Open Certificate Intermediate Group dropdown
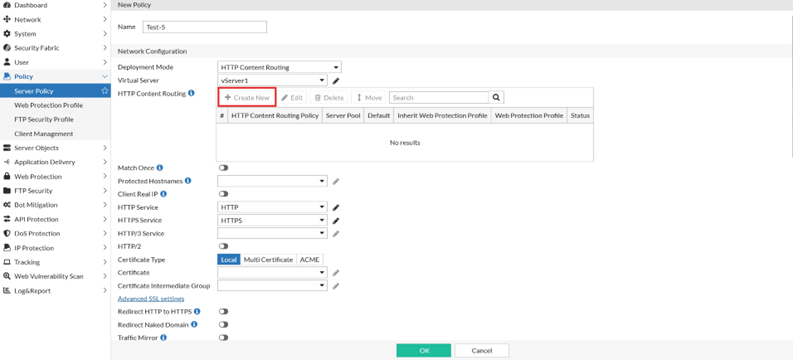This screenshot has height=360, width=793. (273, 286)
